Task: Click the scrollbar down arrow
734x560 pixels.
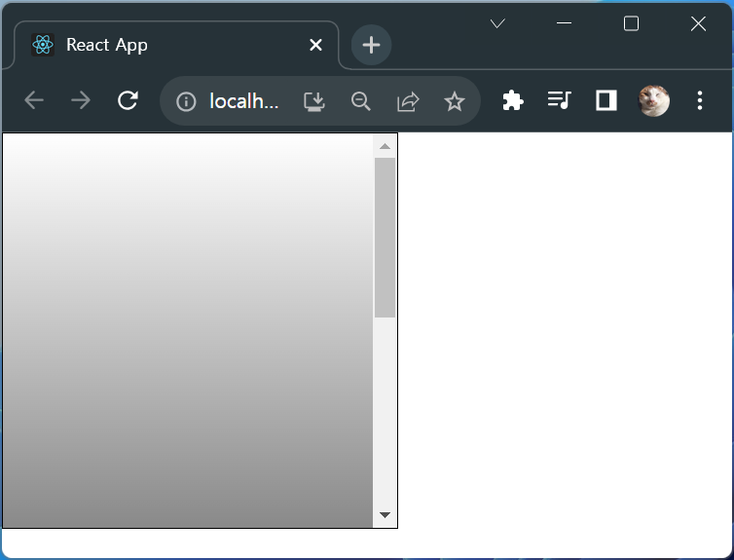Action: pos(385,515)
